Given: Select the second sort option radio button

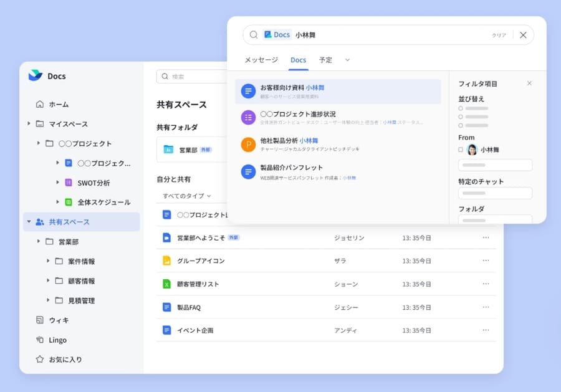Looking at the screenshot, I should pyautogui.click(x=462, y=118).
